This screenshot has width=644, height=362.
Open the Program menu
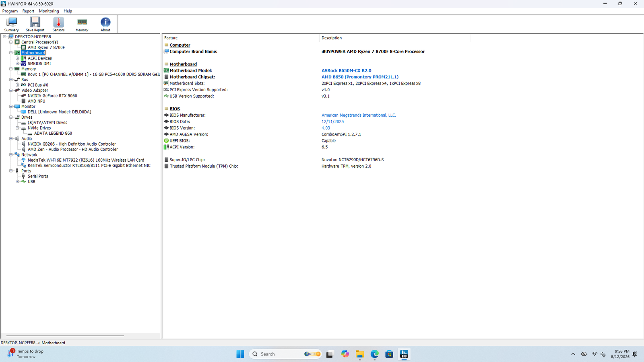coord(10,11)
